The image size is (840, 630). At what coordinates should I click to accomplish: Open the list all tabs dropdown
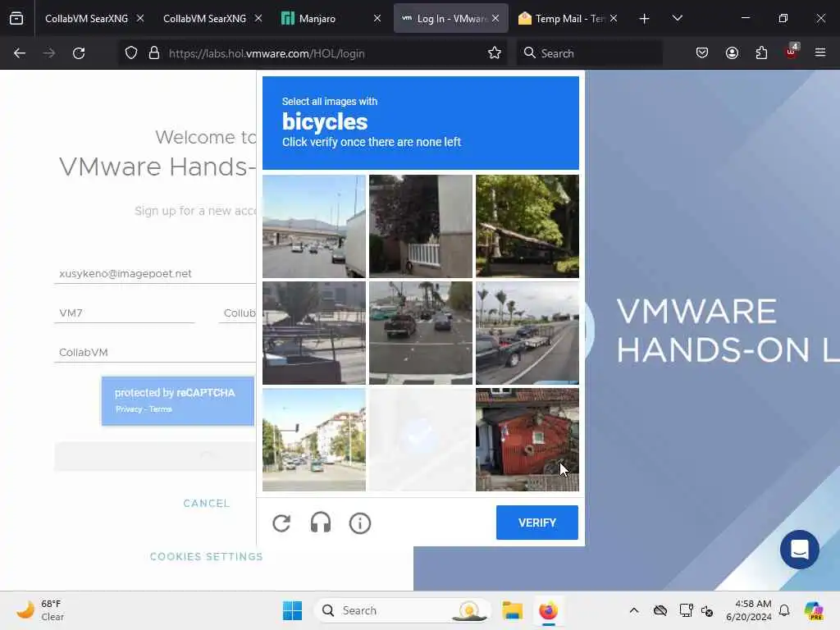click(x=677, y=18)
